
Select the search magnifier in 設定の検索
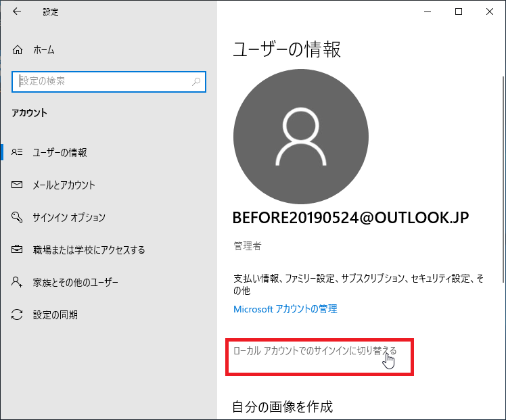[x=196, y=82]
